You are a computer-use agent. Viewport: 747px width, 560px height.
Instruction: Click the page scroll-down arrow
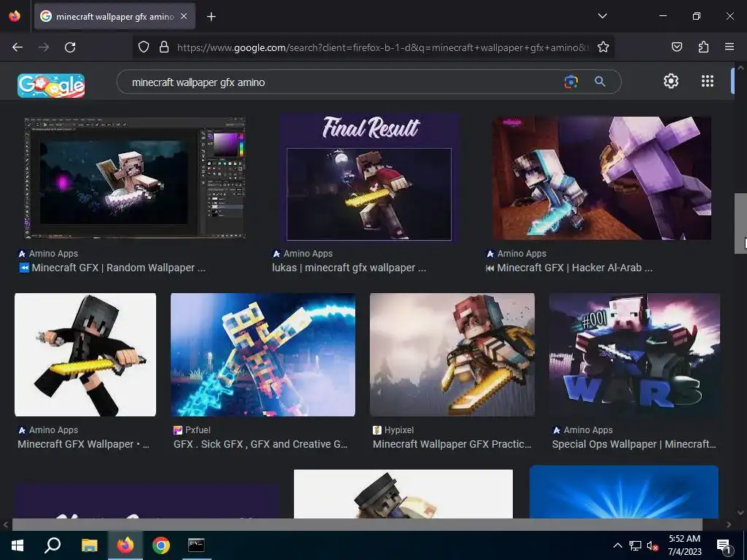click(x=740, y=513)
